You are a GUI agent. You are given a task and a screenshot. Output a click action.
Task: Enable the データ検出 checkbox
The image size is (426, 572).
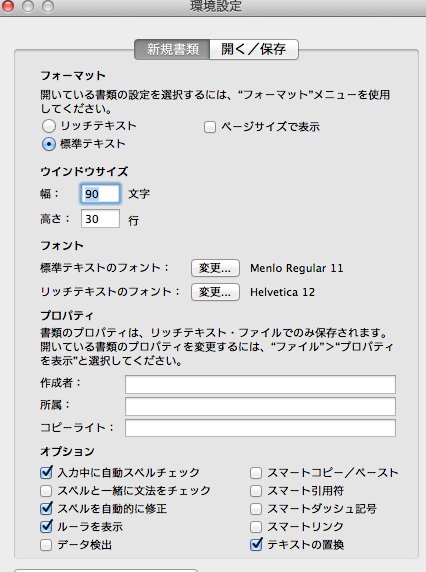(46, 545)
